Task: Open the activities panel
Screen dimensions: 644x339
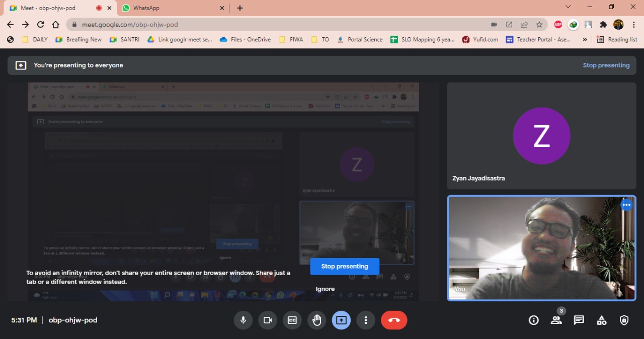Action: [x=602, y=320]
